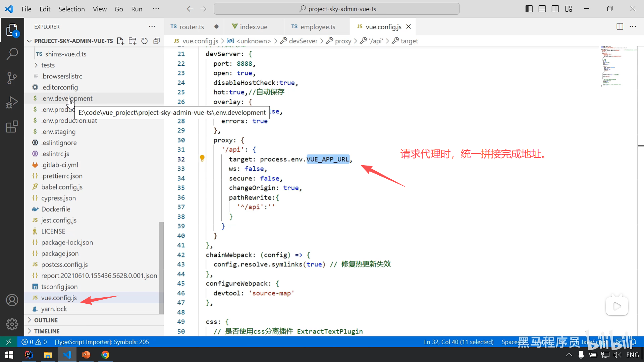This screenshot has height=362, width=644.
Task: Expand the TIMELINE section
Action: pyautogui.click(x=47, y=331)
